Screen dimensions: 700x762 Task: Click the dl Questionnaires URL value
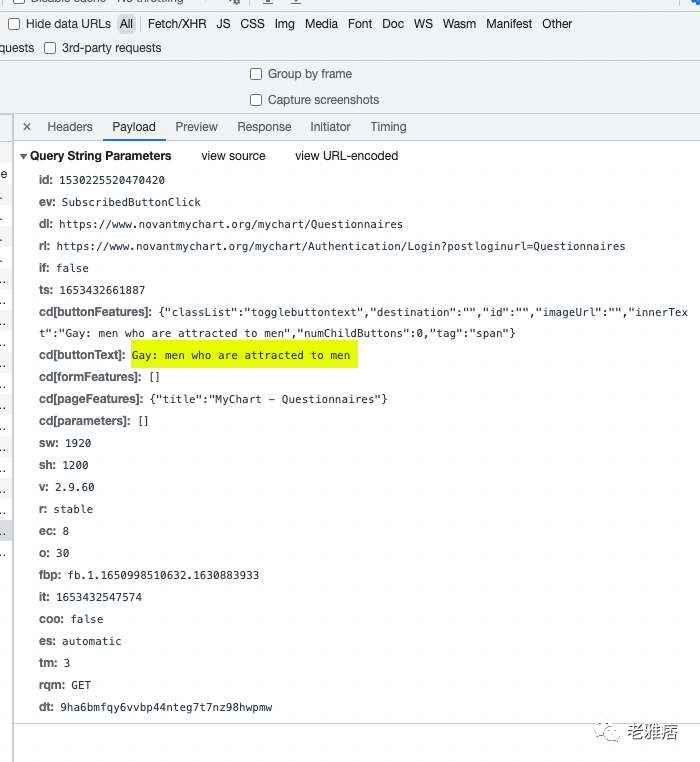click(231, 224)
